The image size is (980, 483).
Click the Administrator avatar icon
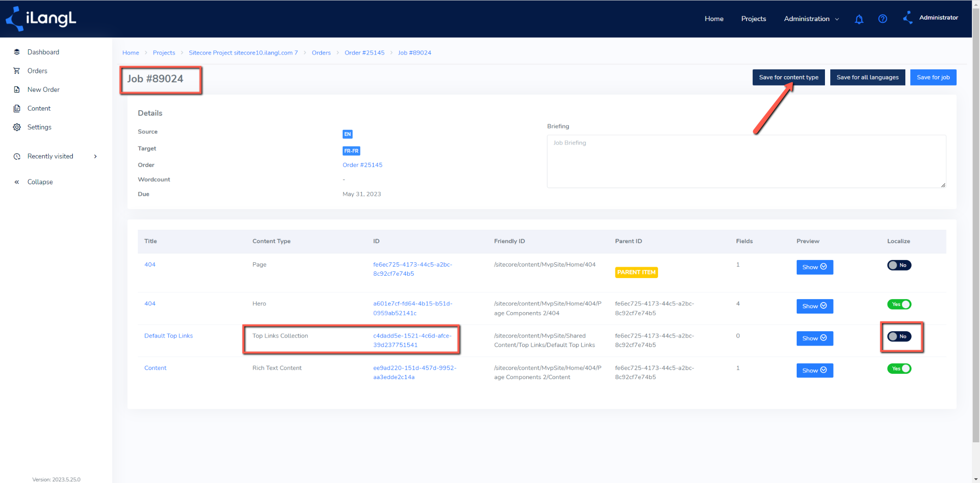[908, 18]
